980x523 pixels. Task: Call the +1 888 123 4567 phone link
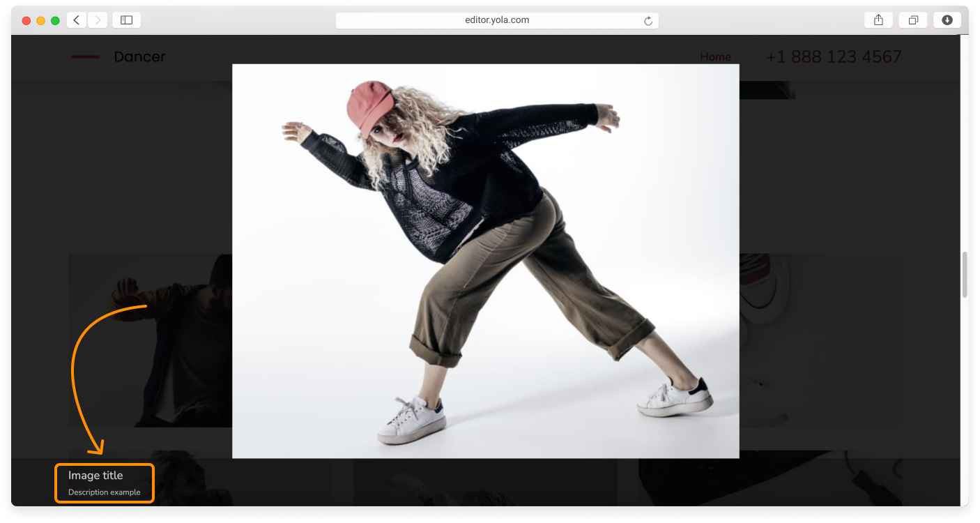(x=834, y=56)
